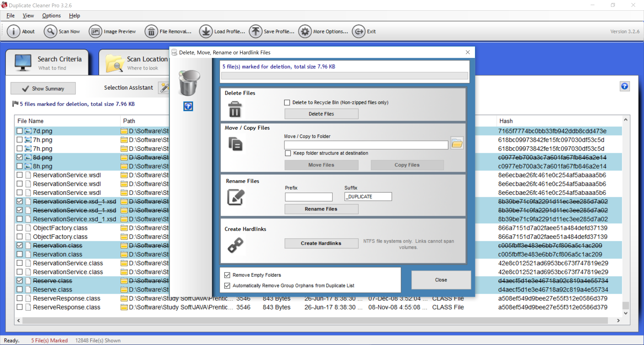Click the horizontal scrollbar right arrow
Screen dimensions: 644x345
(x=618, y=320)
